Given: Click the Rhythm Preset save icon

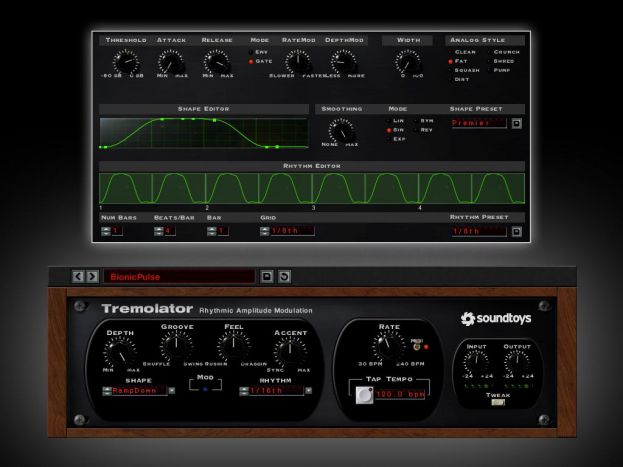Looking at the screenshot, I should pos(517,231).
